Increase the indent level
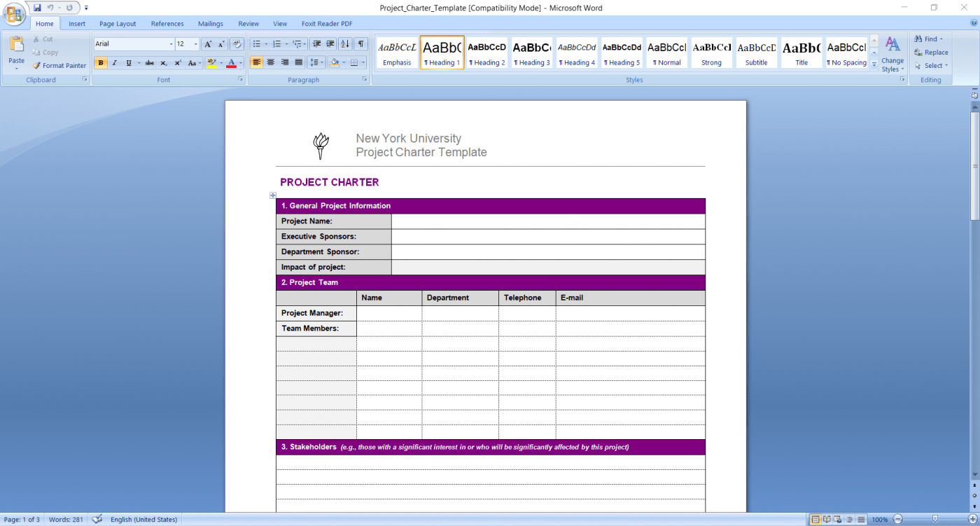 pyautogui.click(x=330, y=44)
